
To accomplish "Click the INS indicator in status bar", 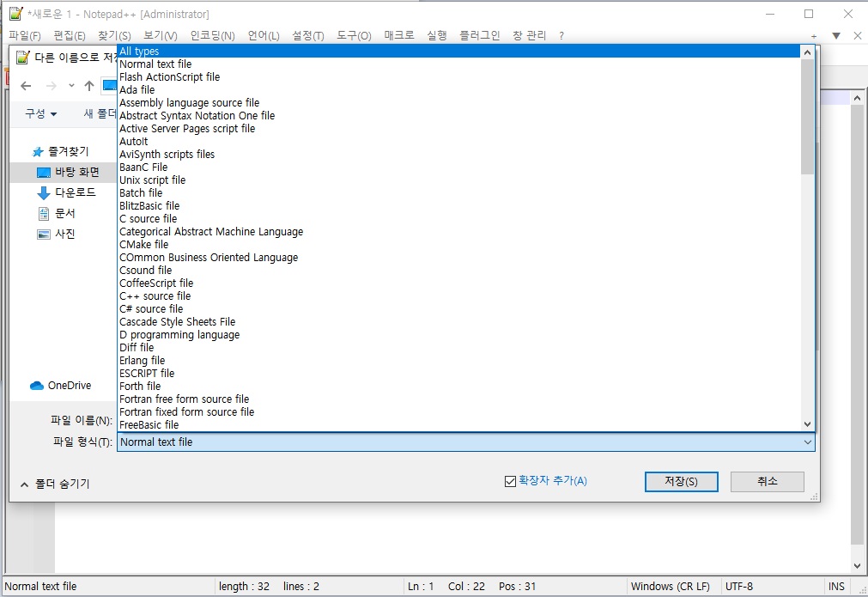I will pyautogui.click(x=836, y=586).
